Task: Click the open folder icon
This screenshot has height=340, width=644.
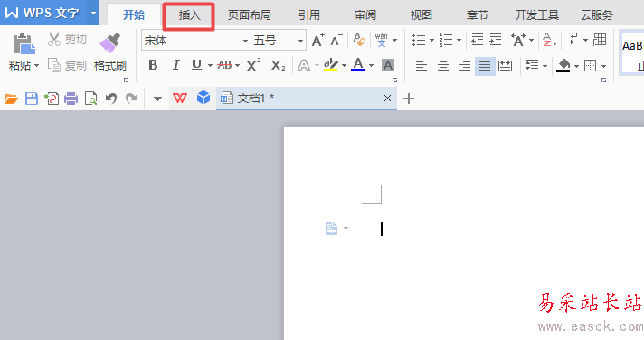Action: (11, 99)
